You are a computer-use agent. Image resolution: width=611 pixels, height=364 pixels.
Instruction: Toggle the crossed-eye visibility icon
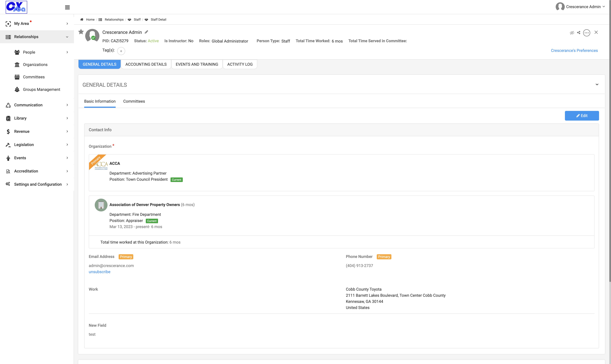tap(572, 33)
